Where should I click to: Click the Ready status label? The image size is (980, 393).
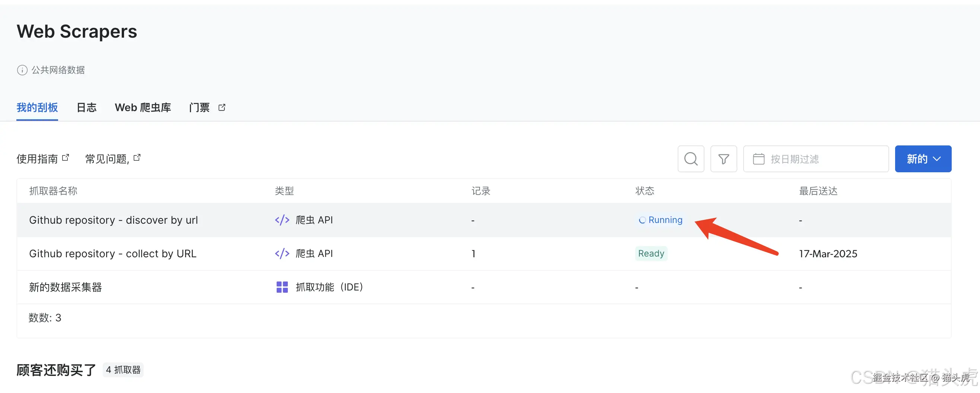tap(651, 253)
